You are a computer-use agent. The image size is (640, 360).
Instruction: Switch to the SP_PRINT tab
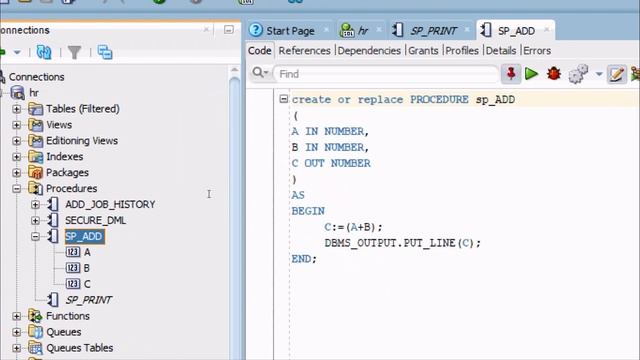coord(432,30)
